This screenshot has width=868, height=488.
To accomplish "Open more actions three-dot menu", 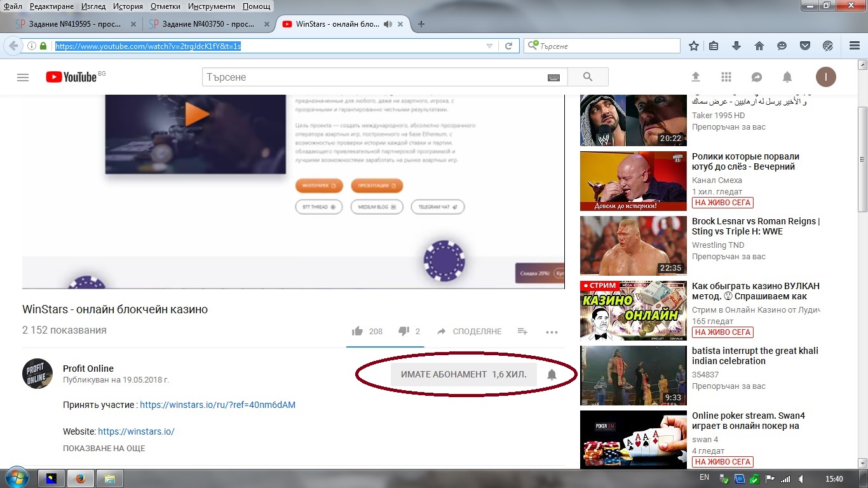I will 552,332.
